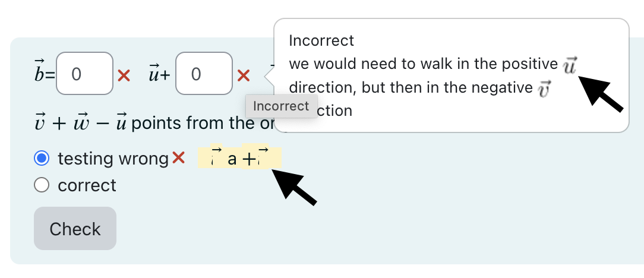Click the red X next to testing wrong
The width and height of the screenshot is (644, 278).
178,157
